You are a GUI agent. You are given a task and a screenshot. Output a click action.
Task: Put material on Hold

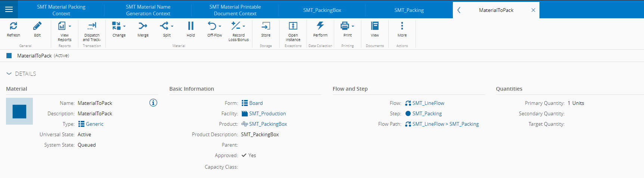tap(191, 26)
